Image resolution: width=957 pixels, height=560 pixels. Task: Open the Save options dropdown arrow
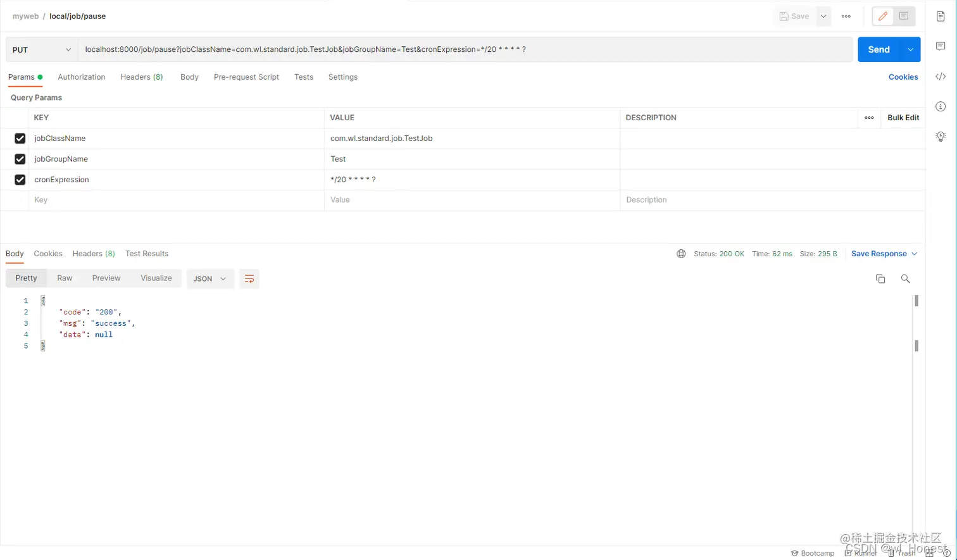click(823, 16)
